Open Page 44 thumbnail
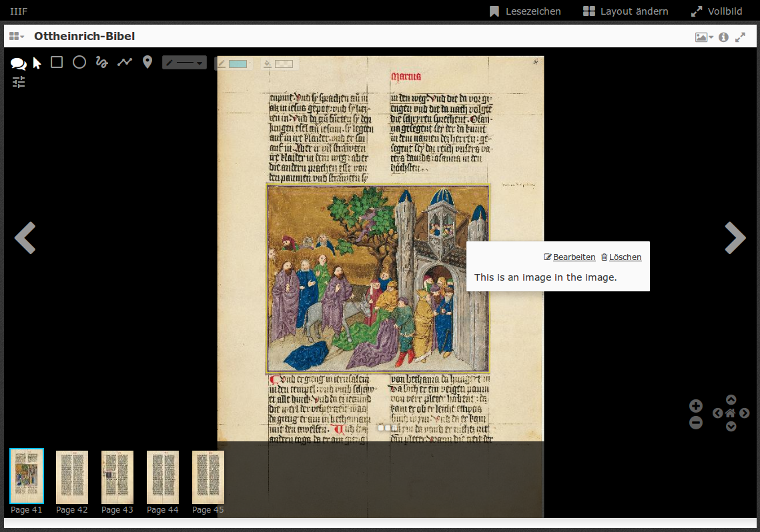This screenshot has width=760, height=532. [162, 477]
